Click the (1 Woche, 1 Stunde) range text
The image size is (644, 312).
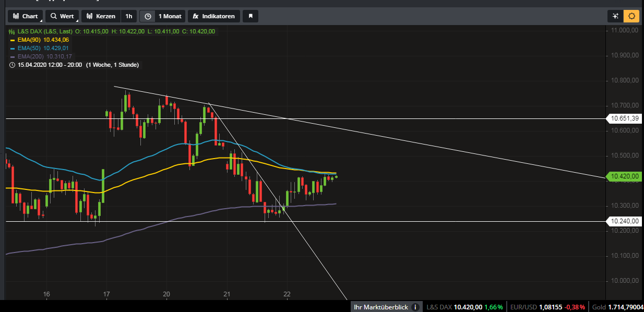[x=112, y=65]
